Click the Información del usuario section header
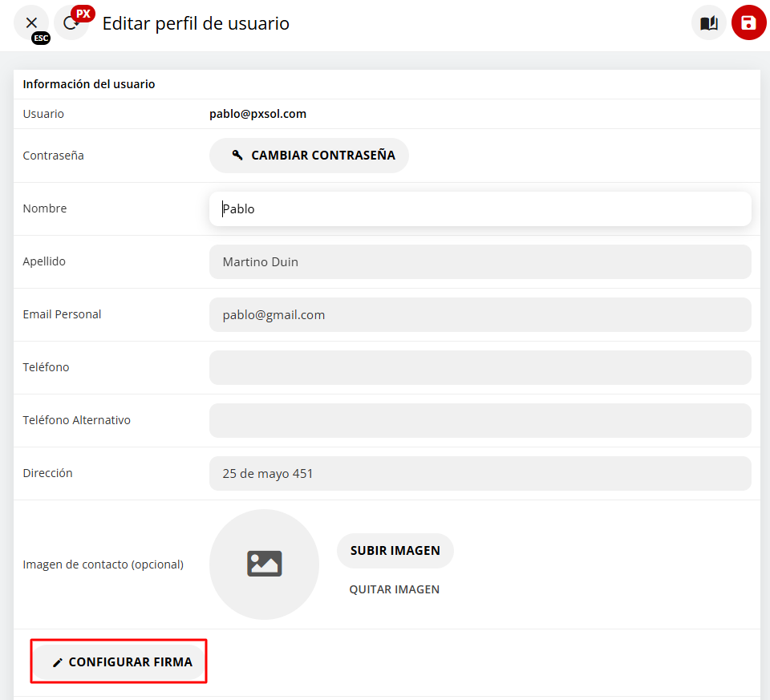Image resolution: width=770 pixels, height=700 pixels. click(x=89, y=84)
